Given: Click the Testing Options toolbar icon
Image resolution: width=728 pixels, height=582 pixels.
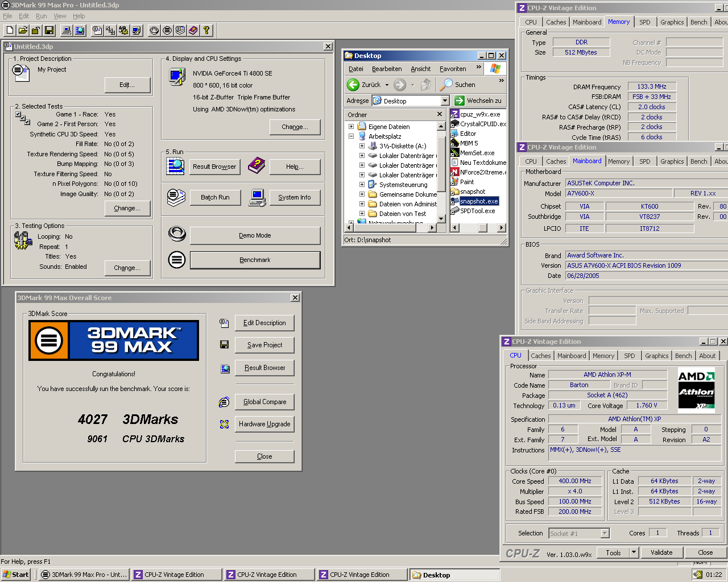Looking at the screenshot, I should click(123, 30).
